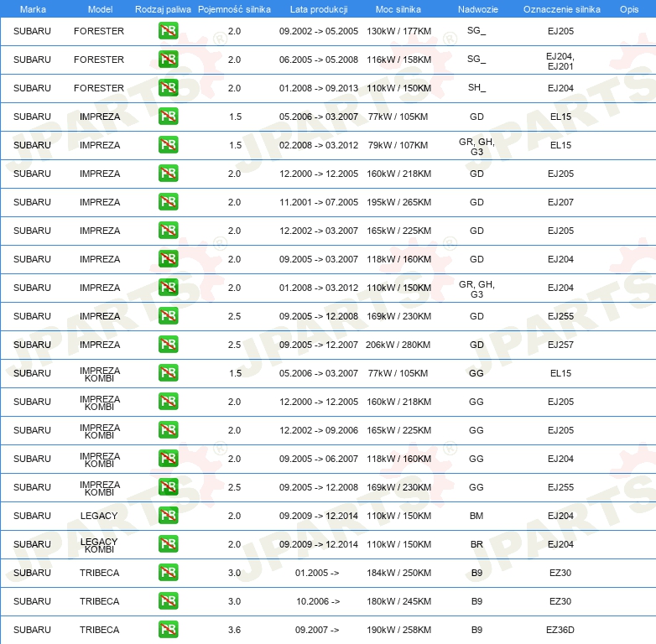Click the Marka column header

pos(33,9)
